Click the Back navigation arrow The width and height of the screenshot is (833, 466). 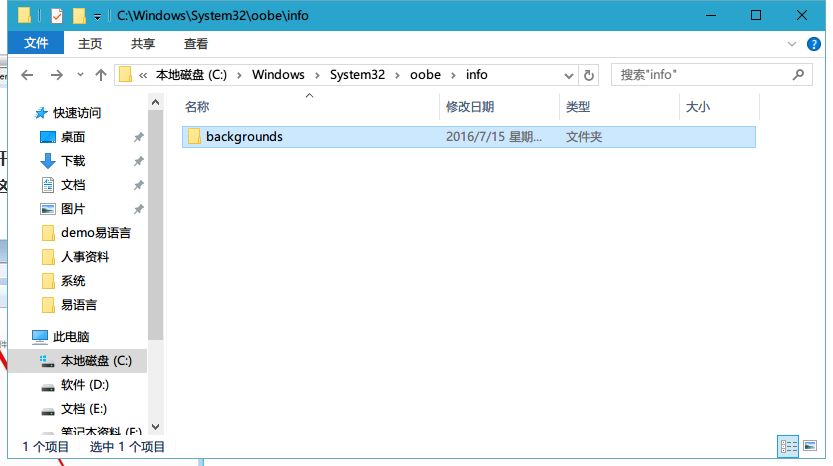(27, 75)
